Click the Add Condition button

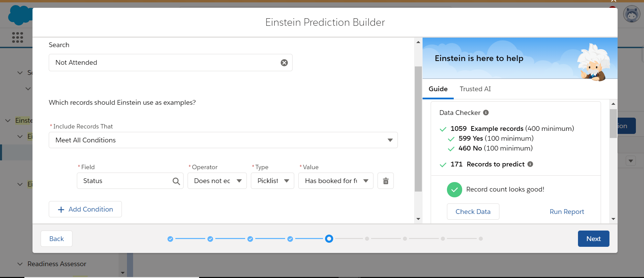(x=85, y=209)
